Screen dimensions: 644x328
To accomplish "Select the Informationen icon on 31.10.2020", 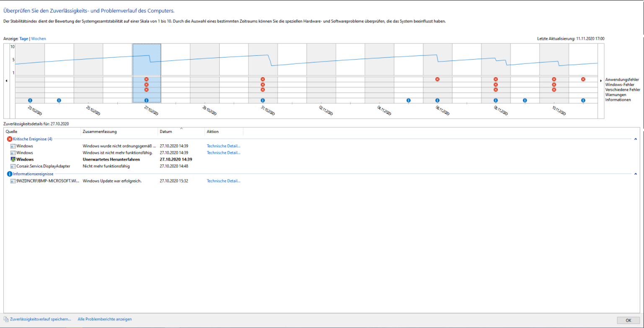I will pos(263,100).
